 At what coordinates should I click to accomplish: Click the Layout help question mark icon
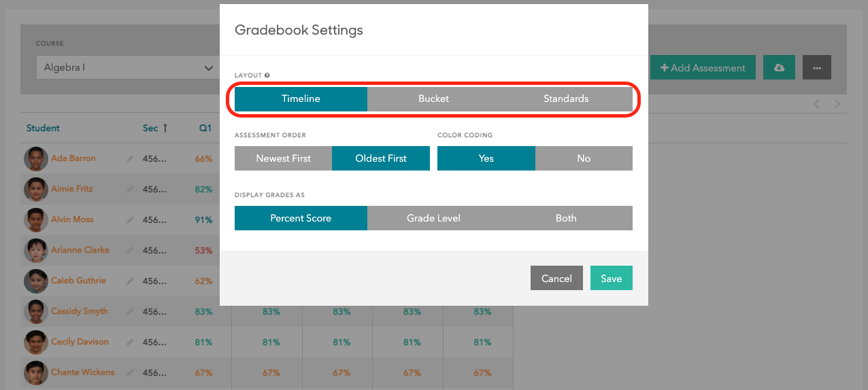coord(267,75)
